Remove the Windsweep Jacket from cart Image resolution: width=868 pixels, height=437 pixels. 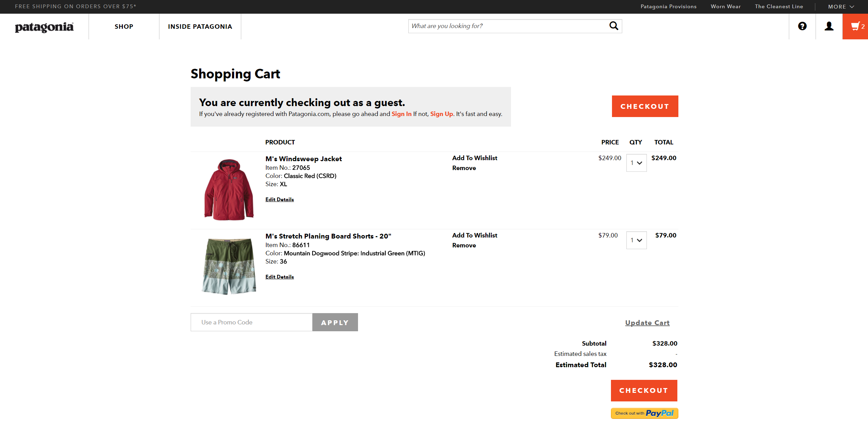[x=464, y=168]
